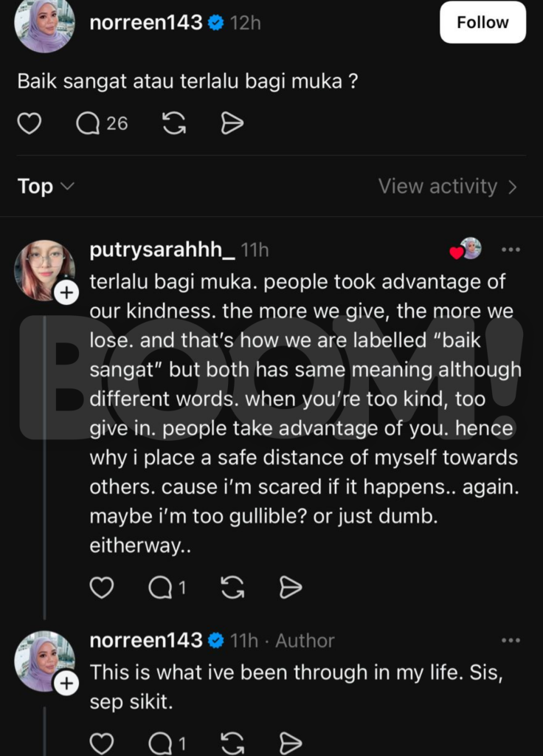Share the main post via send icon
This screenshot has width=543, height=756.
(x=232, y=123)
